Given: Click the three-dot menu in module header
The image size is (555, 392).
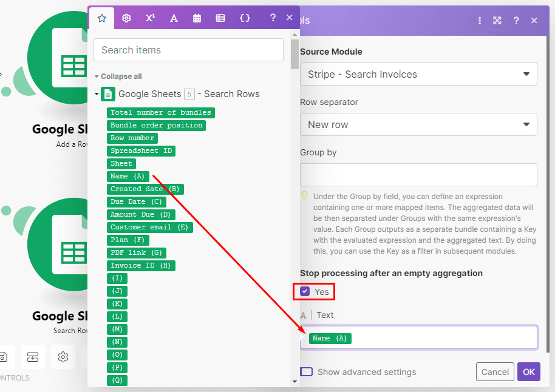Looking at the screenshot, I should (x=480, y=21).
